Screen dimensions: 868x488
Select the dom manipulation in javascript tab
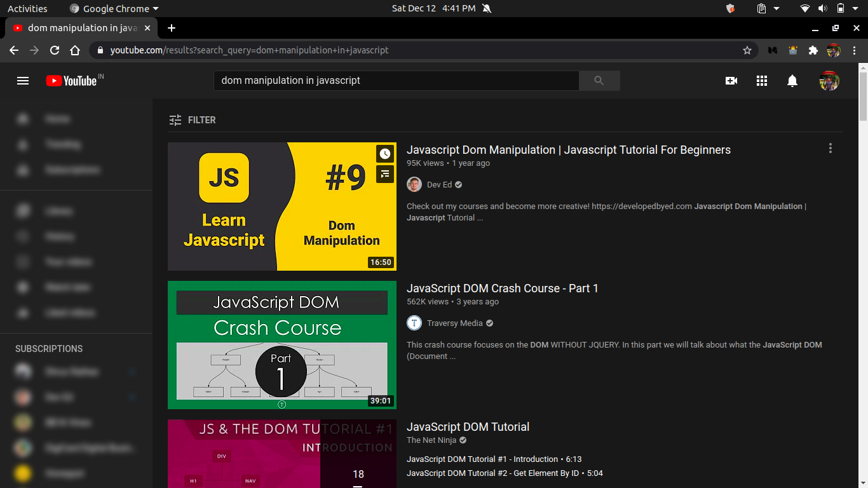pos(81,28)
